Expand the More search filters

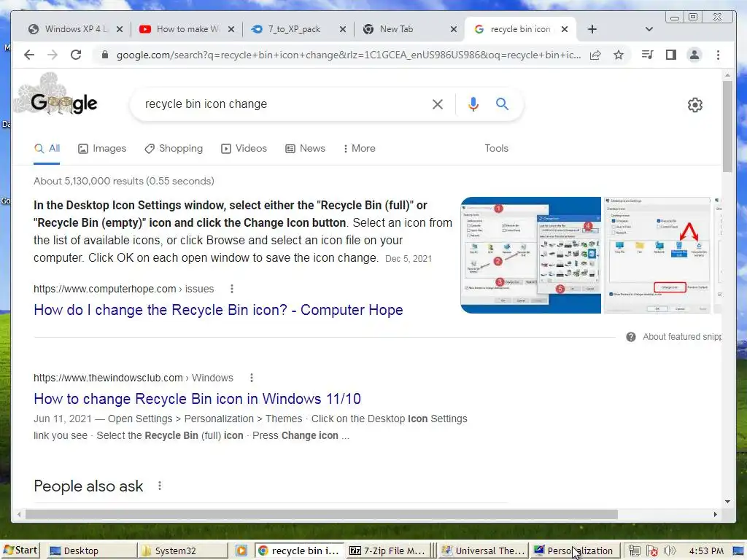click(x=359, y=149)
